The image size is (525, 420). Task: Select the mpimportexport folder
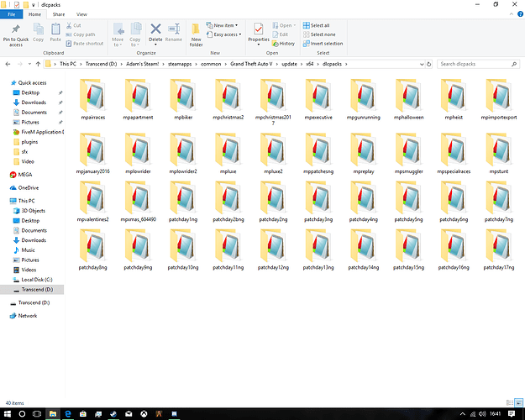pyautogui.click(x=499, y=99)
